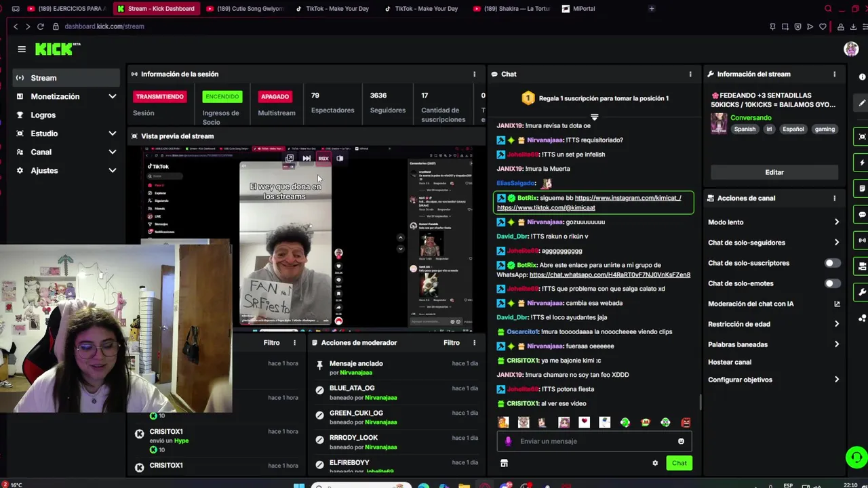Click Mensaje anclado moderator action entry
Viewport: 868px width, 488px height.
point(397,368)
